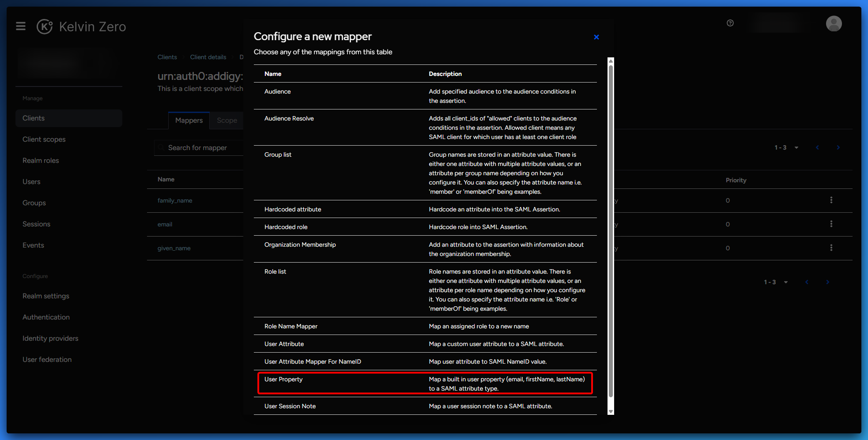Screen dimensions: 868x440
Task: Close the Configure a new mapper dialog
Action: (596, 37)
